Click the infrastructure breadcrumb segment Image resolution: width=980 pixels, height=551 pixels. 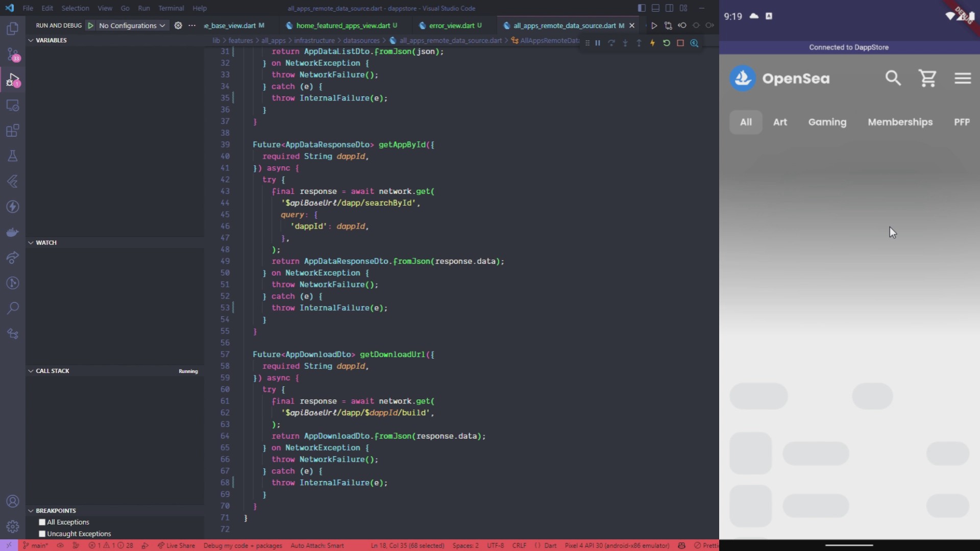(314, 40)
